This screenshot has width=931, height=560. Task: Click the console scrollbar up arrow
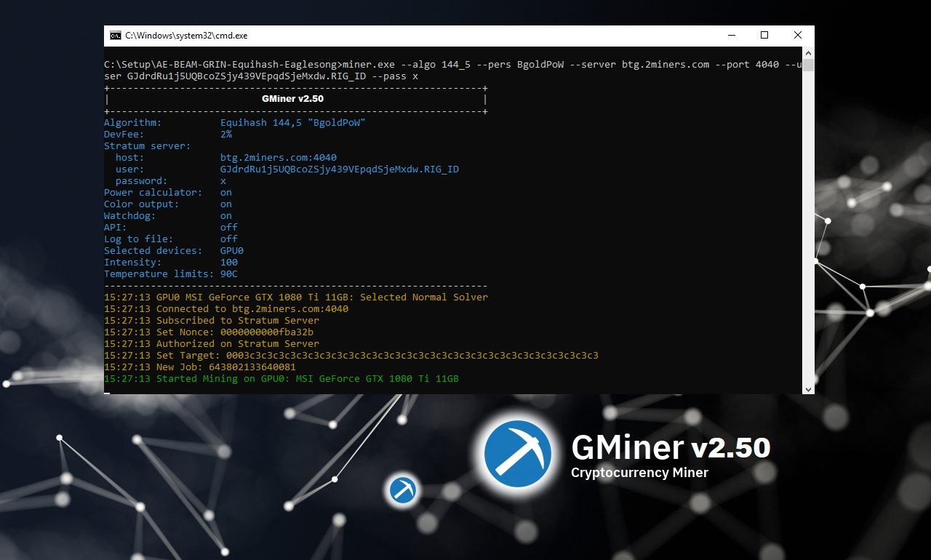point(807,53)
